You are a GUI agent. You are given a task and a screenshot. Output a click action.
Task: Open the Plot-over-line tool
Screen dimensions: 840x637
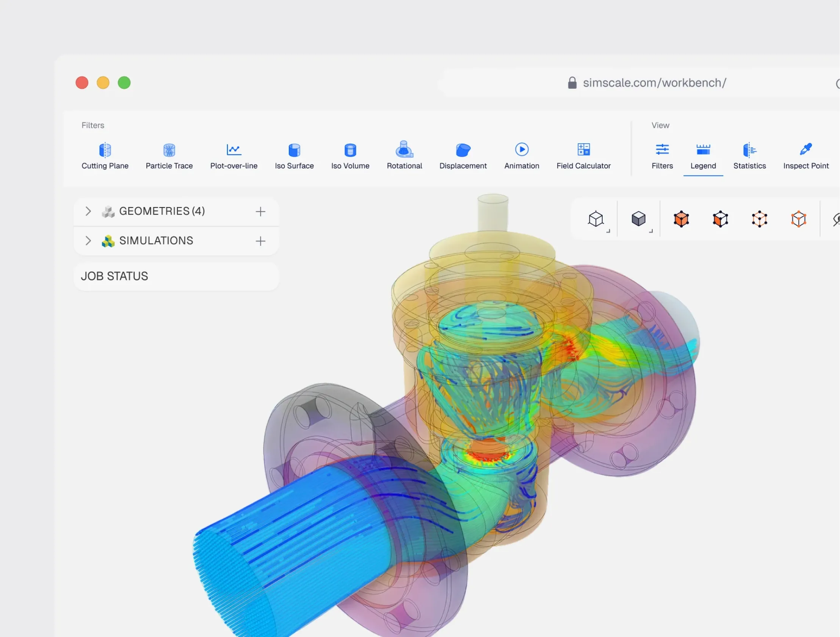(x=234, y=156)
